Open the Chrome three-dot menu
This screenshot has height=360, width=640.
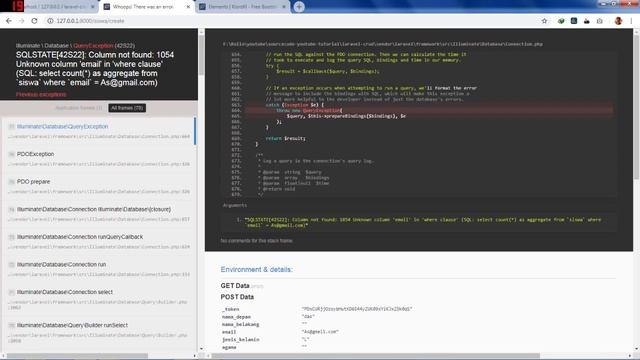632,21
